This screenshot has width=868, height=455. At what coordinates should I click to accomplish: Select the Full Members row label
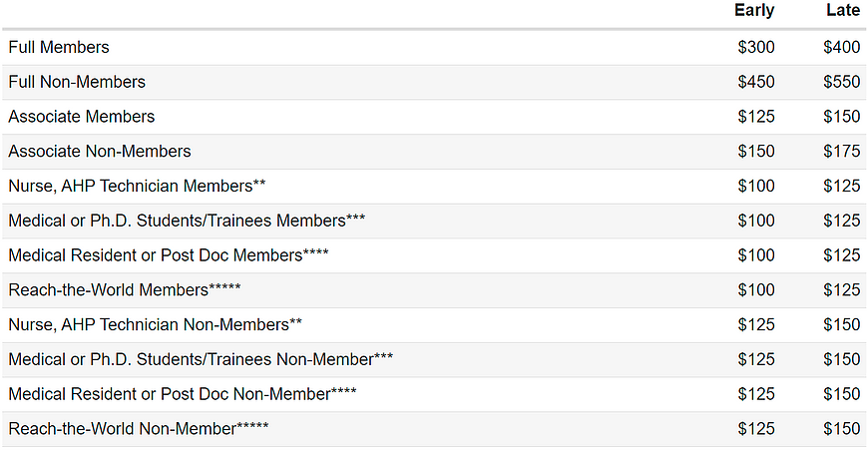(59, 47)
